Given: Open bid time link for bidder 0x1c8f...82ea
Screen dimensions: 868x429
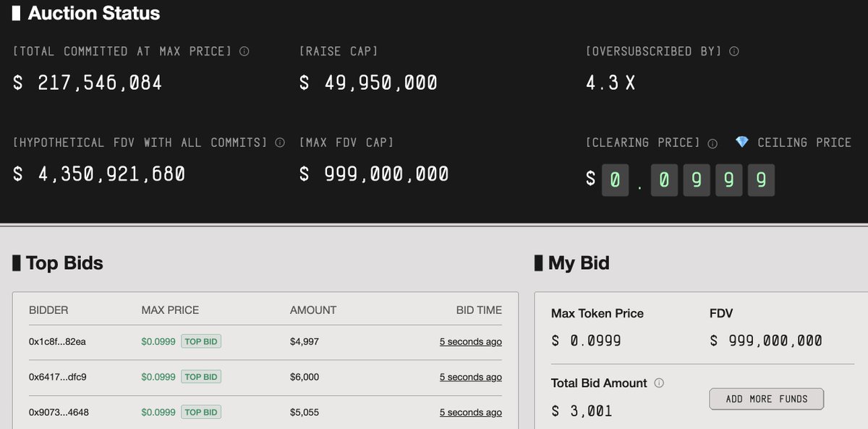Looking at the screenshot, I should (x=470, y=341).
